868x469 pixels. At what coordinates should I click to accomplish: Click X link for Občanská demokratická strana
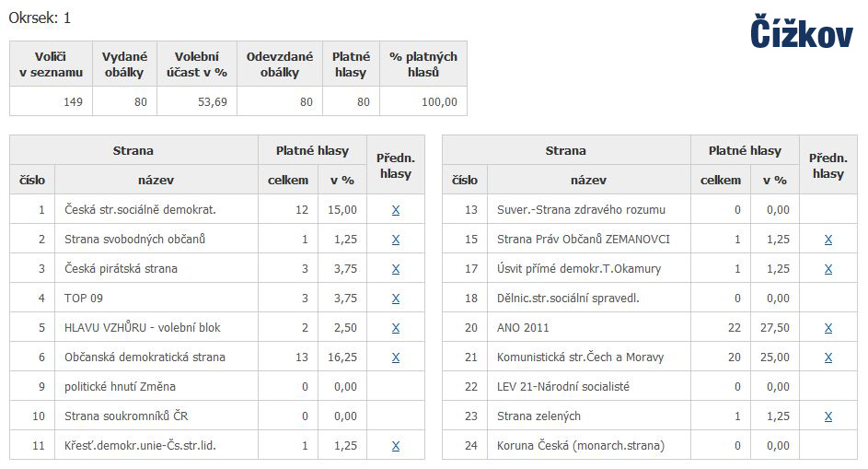point(395,358)
